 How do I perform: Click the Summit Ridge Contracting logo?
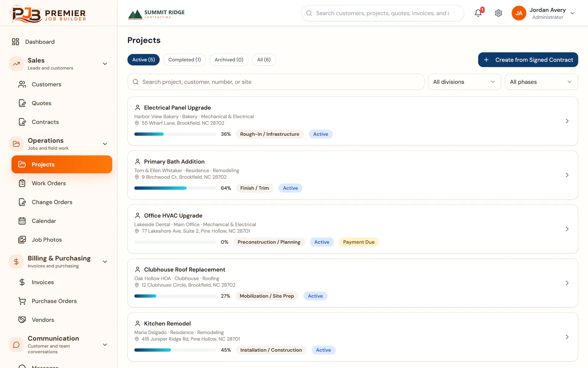(156, 14)
